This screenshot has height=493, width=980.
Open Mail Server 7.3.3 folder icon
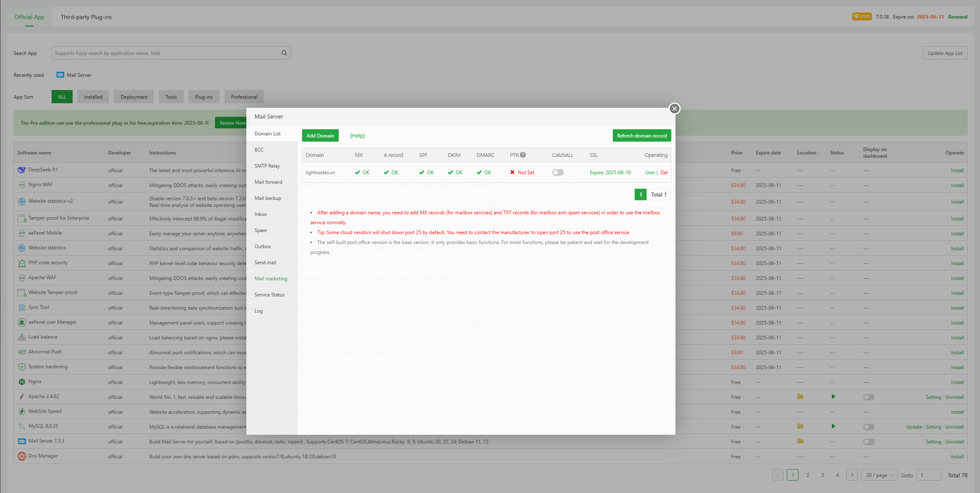tap(800, 441)
